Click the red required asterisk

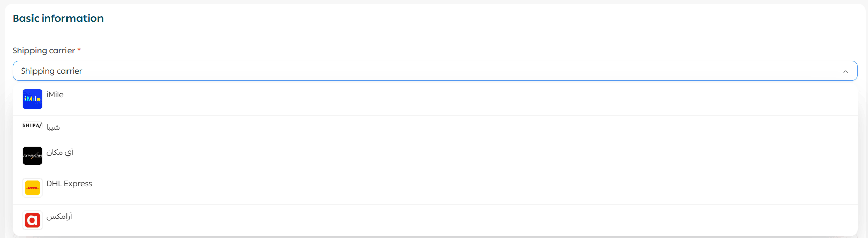79,50
